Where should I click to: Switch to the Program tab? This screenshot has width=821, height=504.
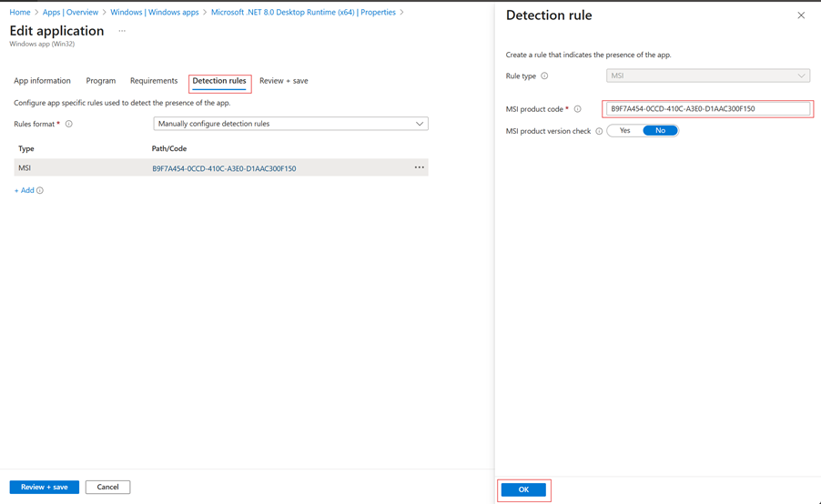click(100, 81)
